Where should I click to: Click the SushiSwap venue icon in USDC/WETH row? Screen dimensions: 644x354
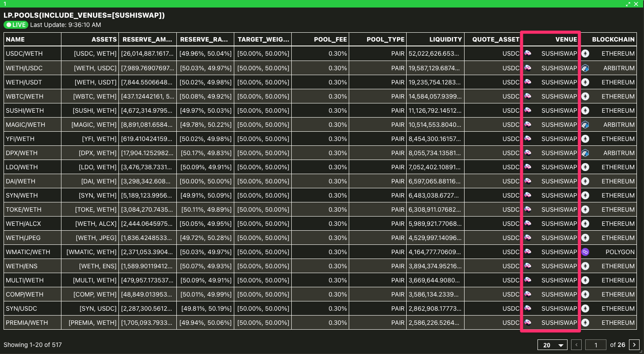click(528, 54)
